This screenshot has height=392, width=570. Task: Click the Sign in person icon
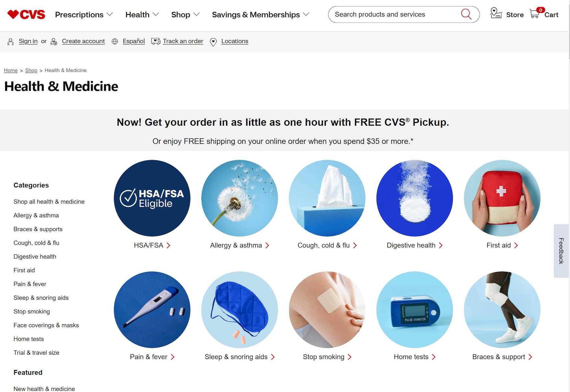coord(11,41)
